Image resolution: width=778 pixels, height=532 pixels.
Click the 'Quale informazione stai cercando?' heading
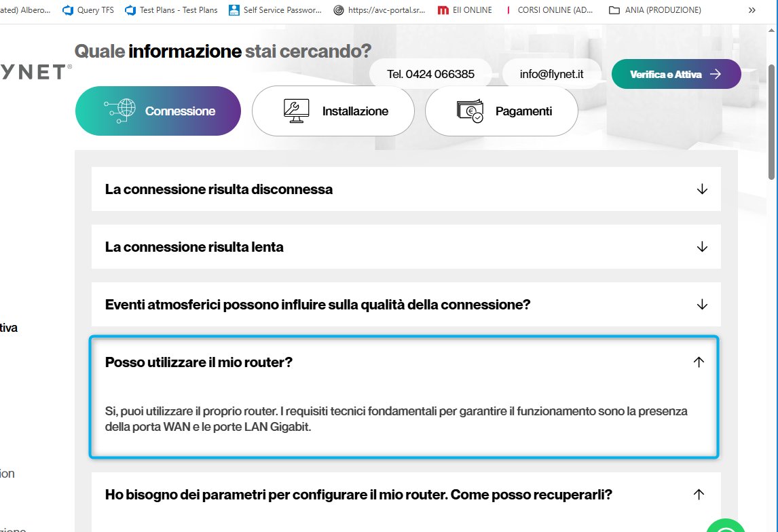[x=223, y=51]
